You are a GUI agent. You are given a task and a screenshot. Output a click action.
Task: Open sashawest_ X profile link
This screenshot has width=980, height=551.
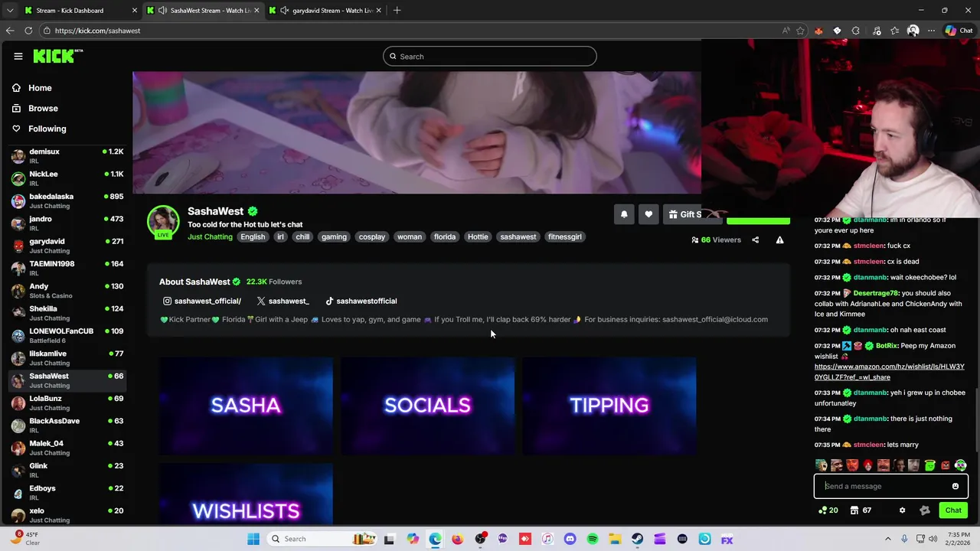tap(283, 301)
